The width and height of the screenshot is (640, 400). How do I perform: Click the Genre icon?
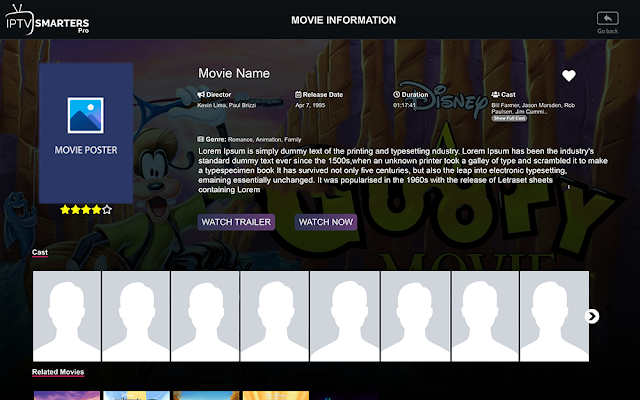click(x=200, y=139)
